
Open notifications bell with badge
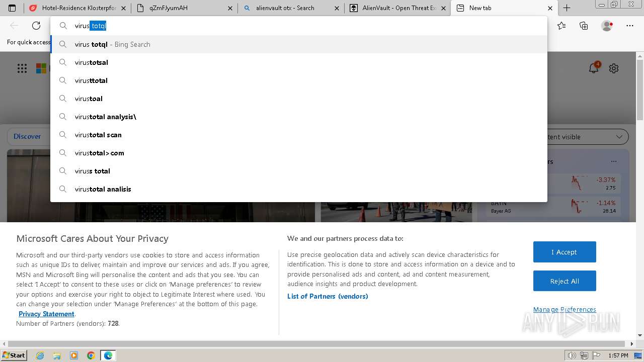point(594,68)
